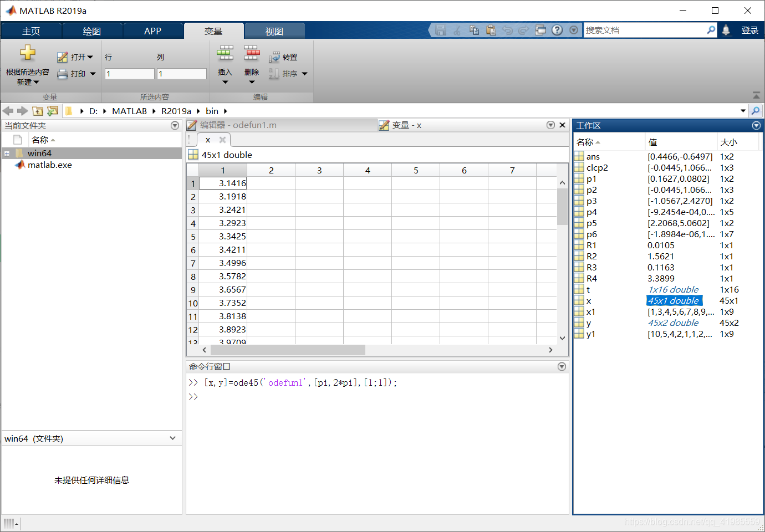Image resolution: width=765 pixels, height=532 pixels.
Task: Click the variable grid scroll down arrow
Action: tap(562, 337)
